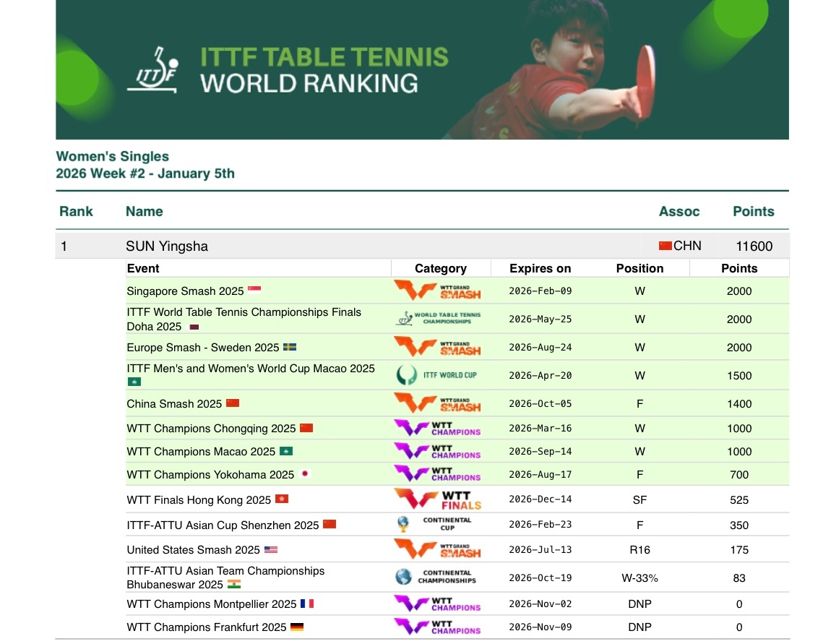Click the ITTF logo in the banner
This screenshot has width=831, height=644.
pyautogui.click(x=153, y=69)
